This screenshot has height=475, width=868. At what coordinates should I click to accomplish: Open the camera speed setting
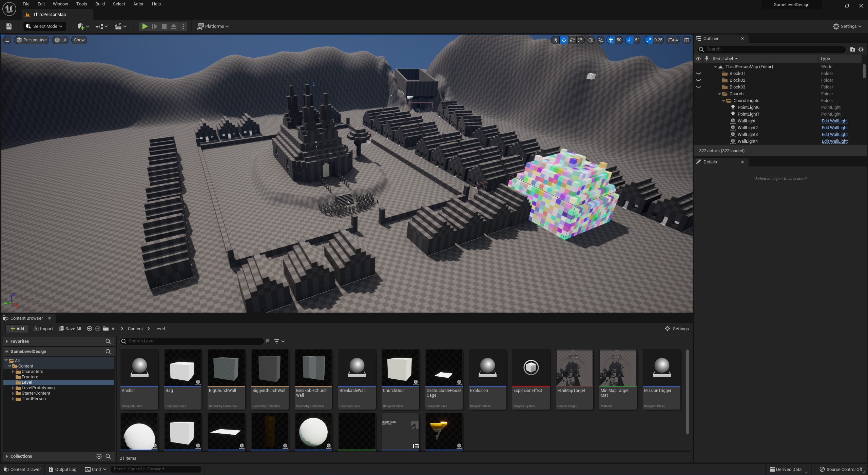(673, 40)
